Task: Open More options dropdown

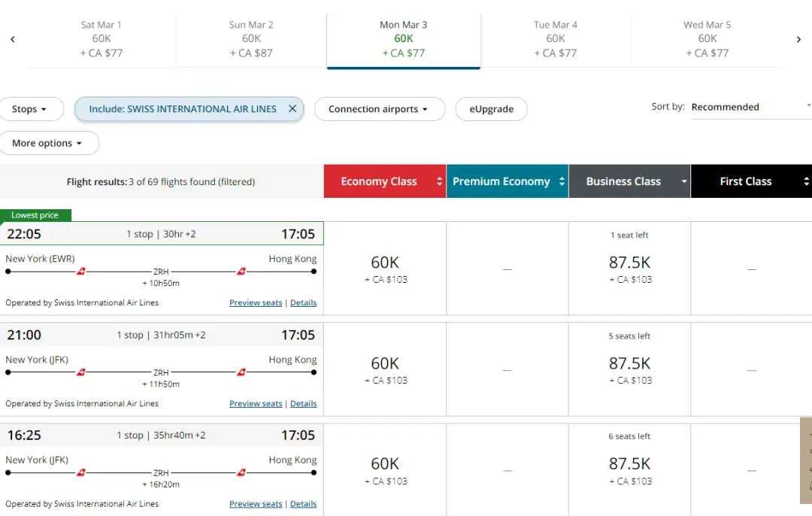Action: coord(47,143)
